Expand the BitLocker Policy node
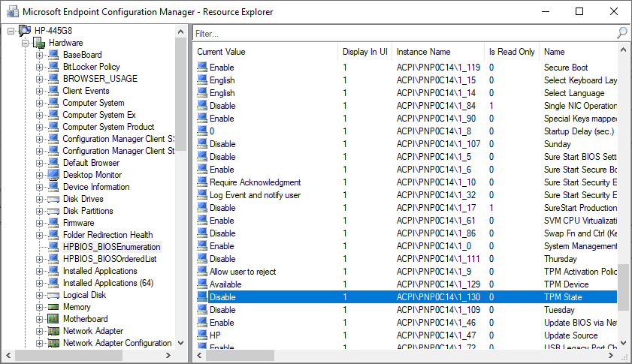This screenshot has height=364, width=632. coord(39,67)
